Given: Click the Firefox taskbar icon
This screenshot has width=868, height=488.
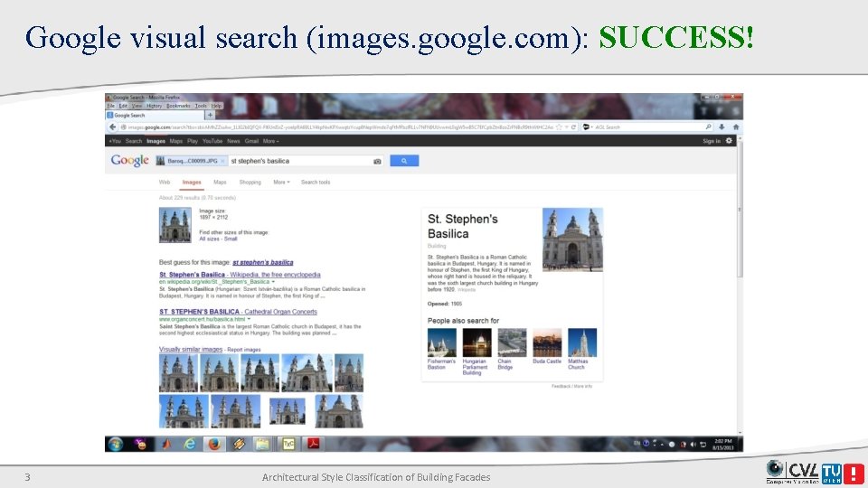Looking at the screenshot, I should 214,444.
